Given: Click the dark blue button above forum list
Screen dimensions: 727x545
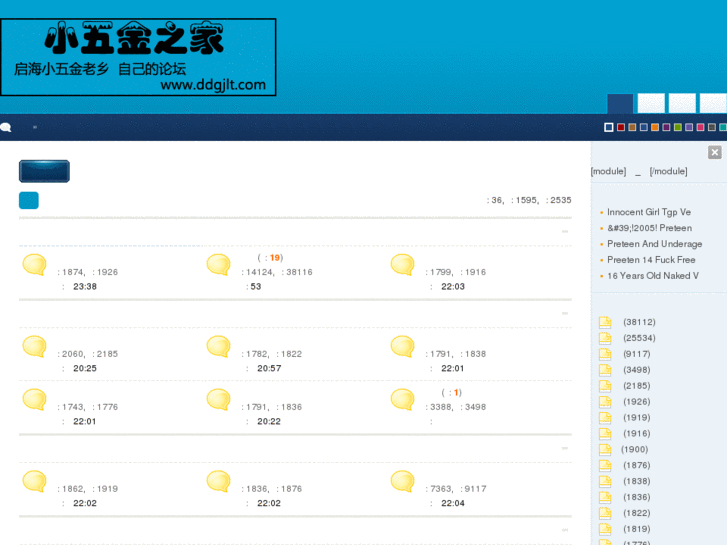Looking at the screenshot, I should pos(44,171).
